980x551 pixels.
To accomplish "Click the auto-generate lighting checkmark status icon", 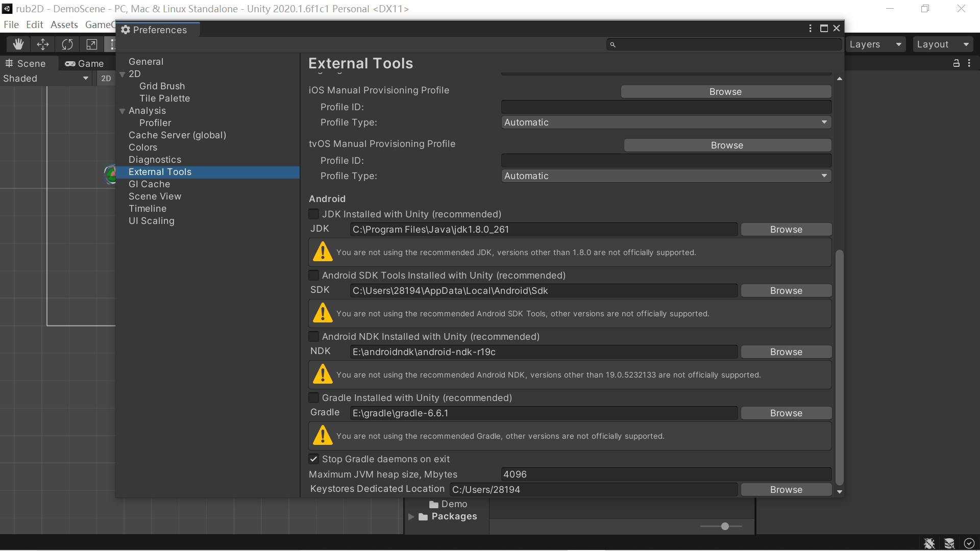I will point(969,543).
